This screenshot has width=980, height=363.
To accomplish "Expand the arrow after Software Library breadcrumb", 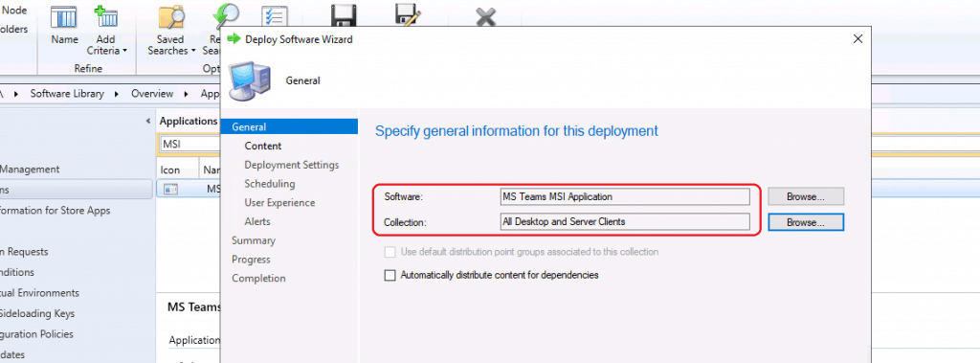I will (117, 94).
